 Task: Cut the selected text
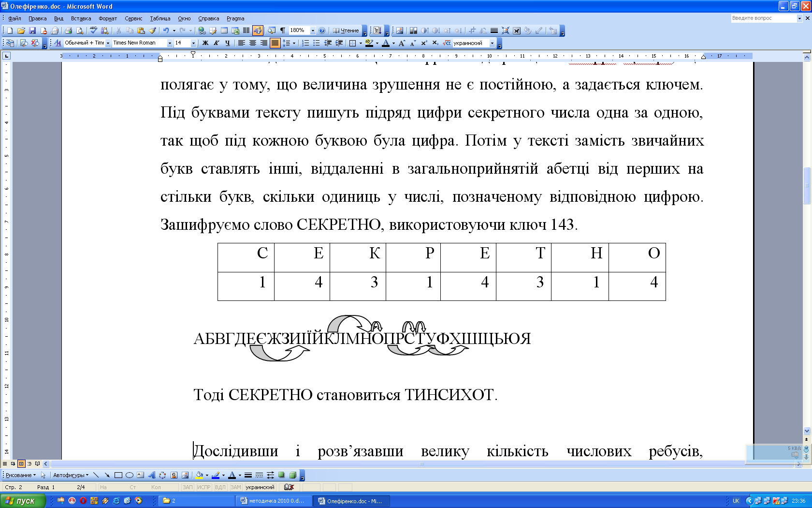click(118, 30)
